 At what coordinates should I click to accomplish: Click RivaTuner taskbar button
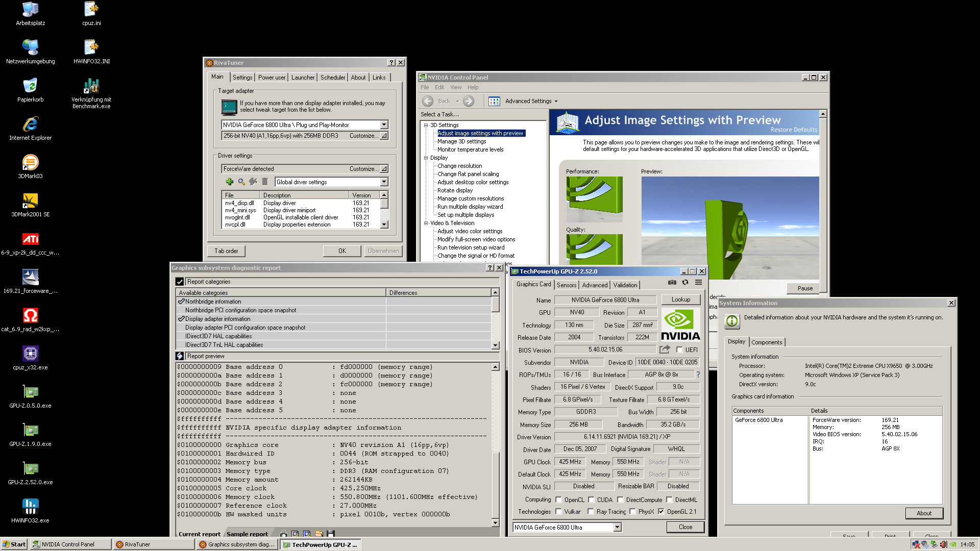pos(154,544)
